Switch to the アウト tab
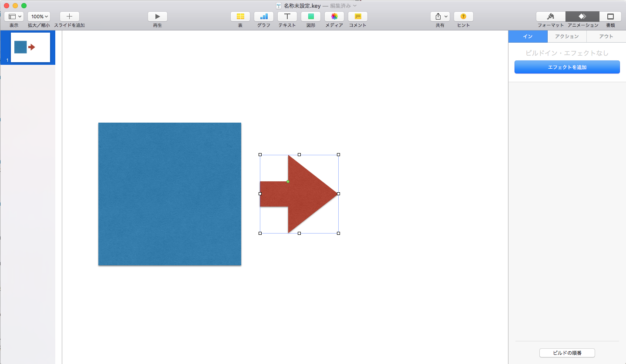This screenshot has width=626, height=364. (606, 37)
